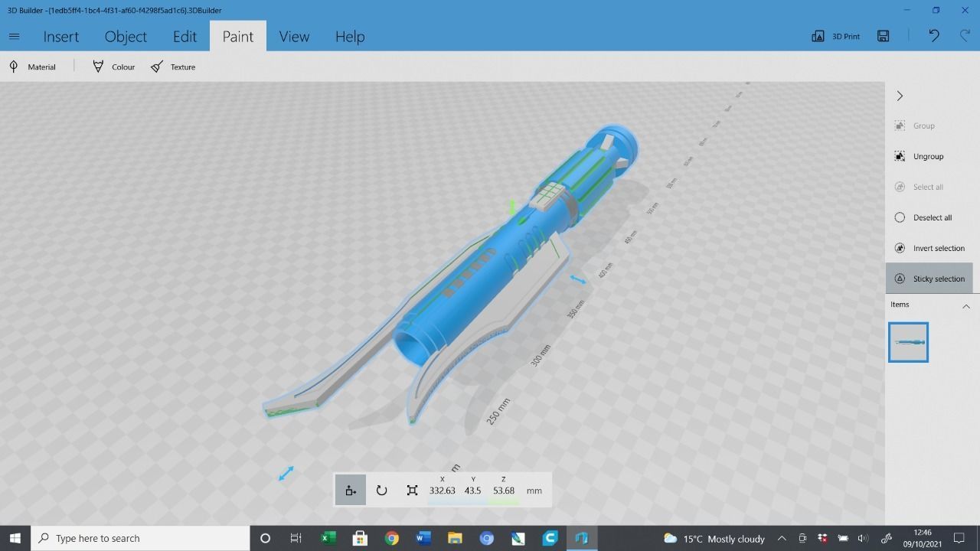
Task: Edit the Z dimension value 53.68
Action: 503,491
